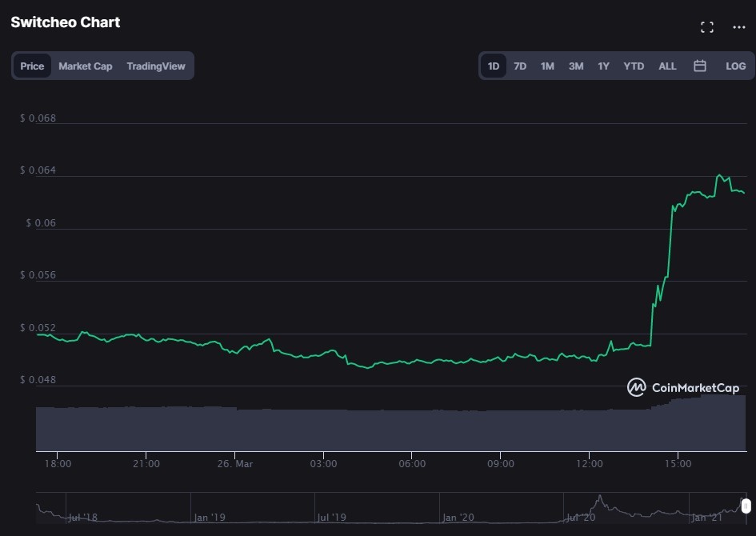
Task: Select the Price tab
Action: click(32, 66)
